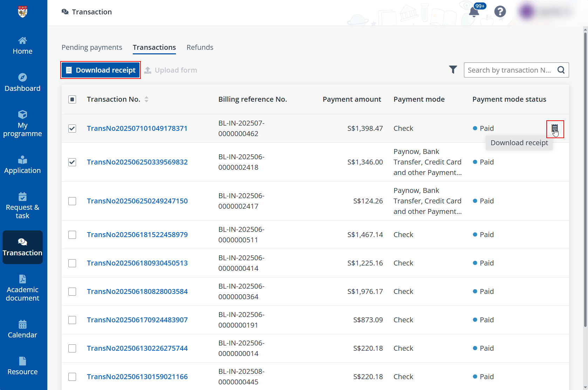Open transaction link TransNo202506180930450513
Screen dimensions: 588x390
(137, 263)
